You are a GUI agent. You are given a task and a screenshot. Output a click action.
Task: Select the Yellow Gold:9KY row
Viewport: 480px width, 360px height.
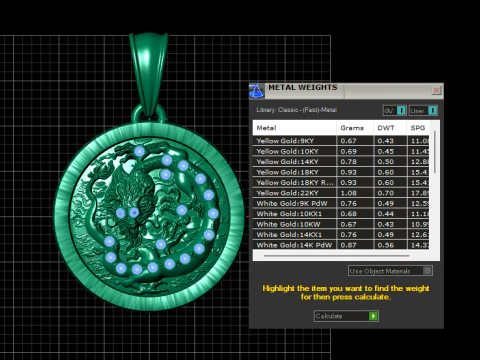pyautogui.click(x=341, y=141)
